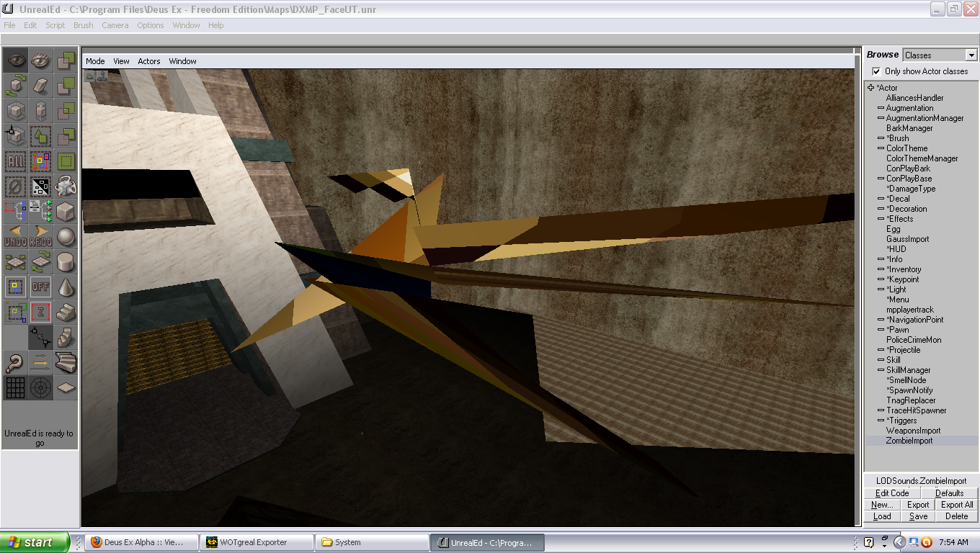This screenshot has height=553, width=980.
Task: Click the question mark help icon
Action: pyautogui.click(x=16, y=361)
